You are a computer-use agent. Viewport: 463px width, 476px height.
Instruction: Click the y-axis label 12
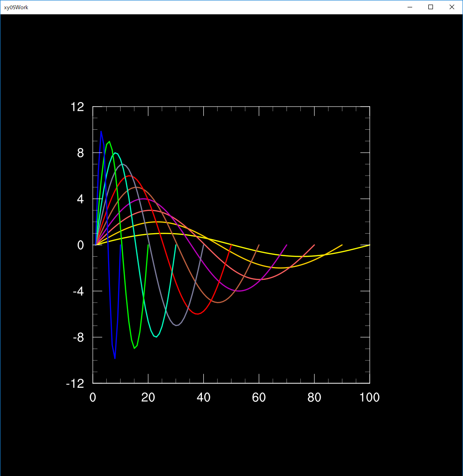pos(77,107)
